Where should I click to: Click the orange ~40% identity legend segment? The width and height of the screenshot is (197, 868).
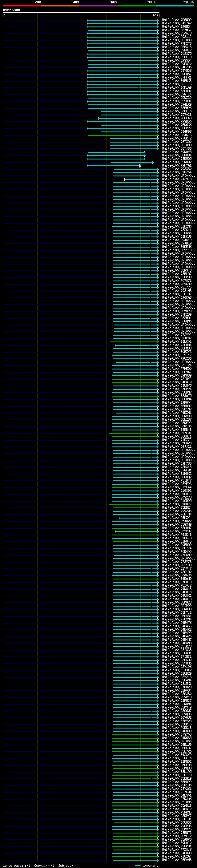(x=60, y=6)
